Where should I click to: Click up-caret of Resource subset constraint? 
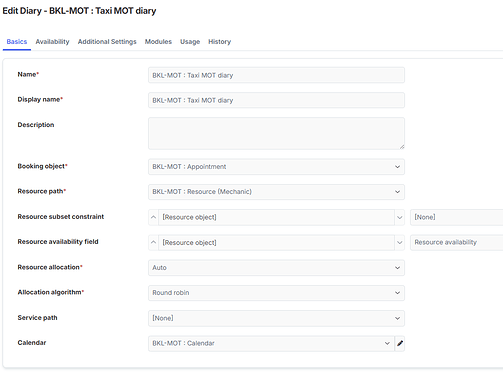click(153, 217)
